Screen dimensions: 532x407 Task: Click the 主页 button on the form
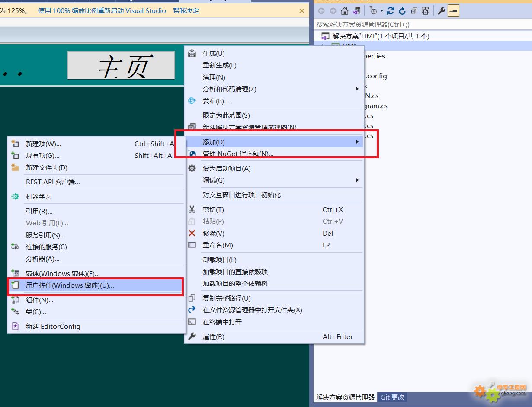click(121, 65)
